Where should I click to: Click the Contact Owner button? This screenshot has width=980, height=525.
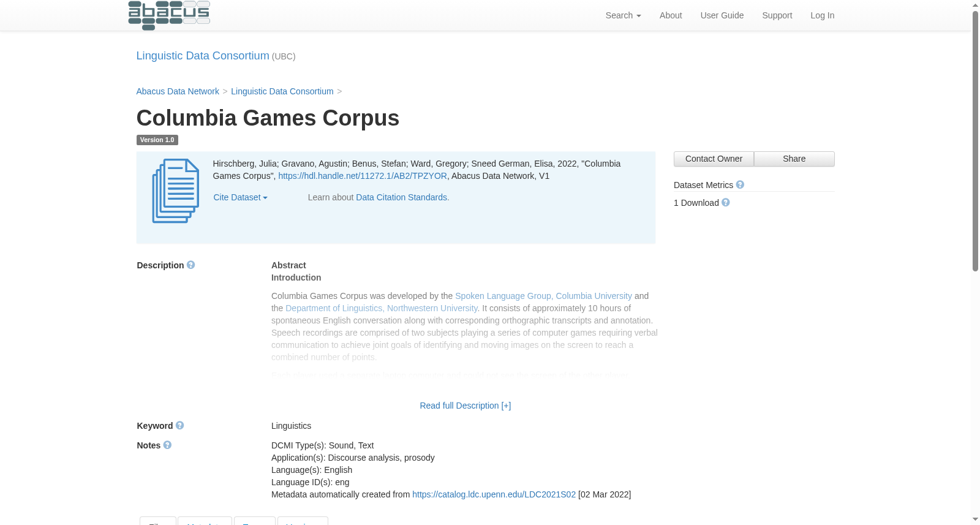pos(714,159)
